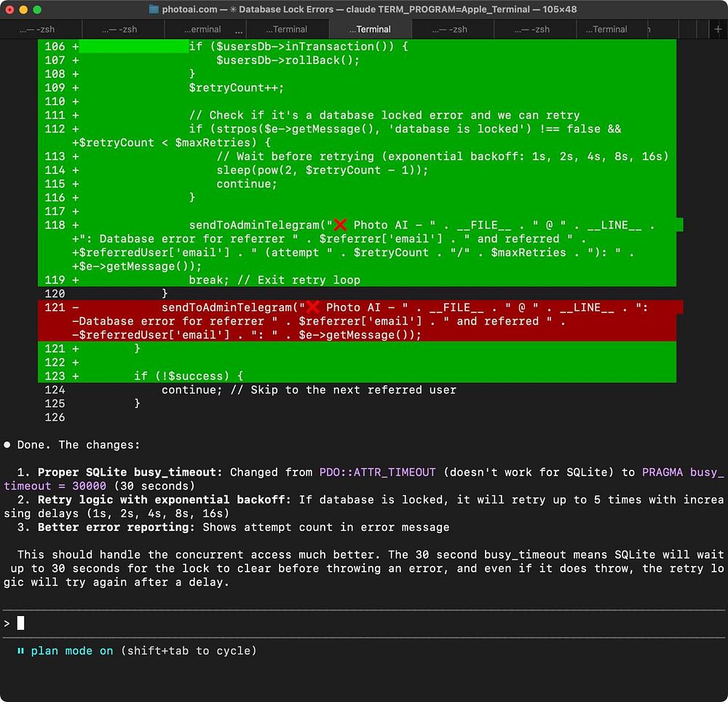Image resolution: width=728 pixels, height=702 pixels.
Task: Click the line number 120
Action: 55,294
